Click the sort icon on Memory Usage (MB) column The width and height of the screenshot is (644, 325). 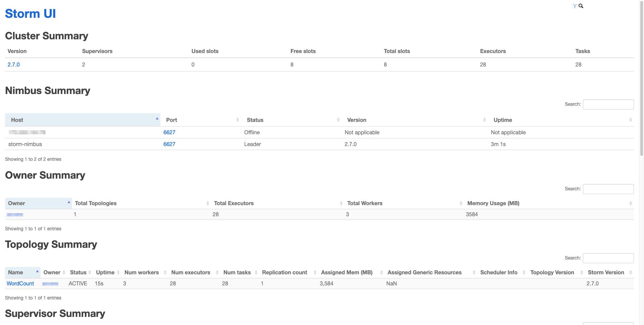tap(630, 203)
